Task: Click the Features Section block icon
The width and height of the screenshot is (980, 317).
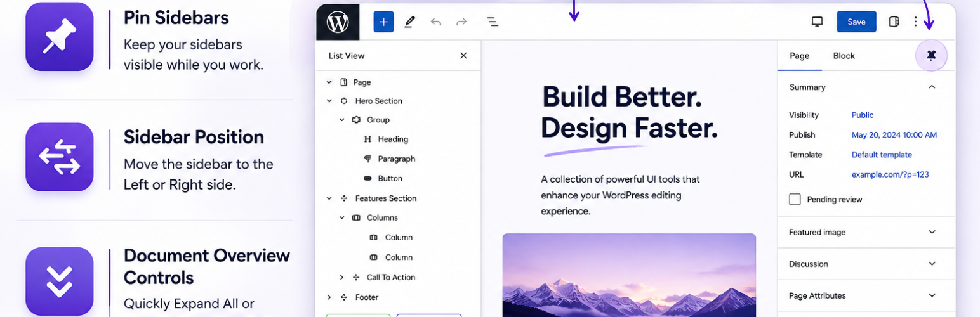Action: pos(344,198)
